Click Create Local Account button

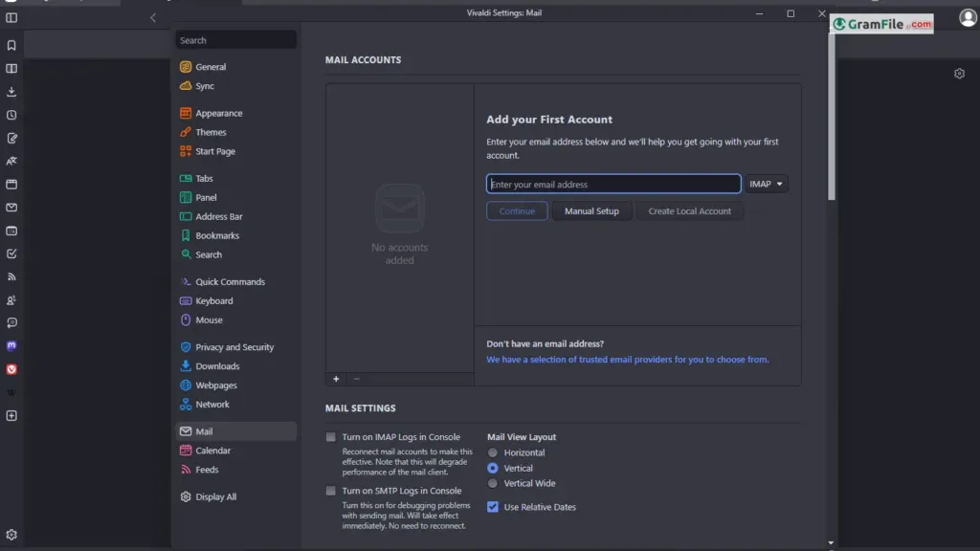coord(689,211)
